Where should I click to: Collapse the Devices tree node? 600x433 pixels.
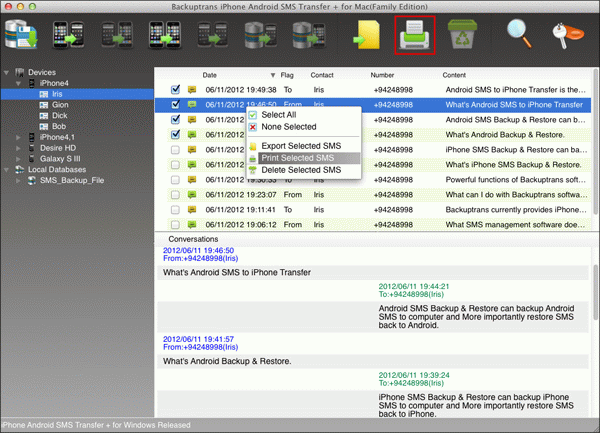(7, 72)
